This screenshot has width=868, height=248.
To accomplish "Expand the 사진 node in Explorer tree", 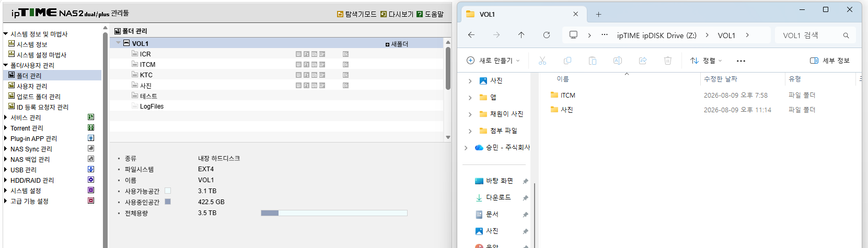I will coord(470,81).
